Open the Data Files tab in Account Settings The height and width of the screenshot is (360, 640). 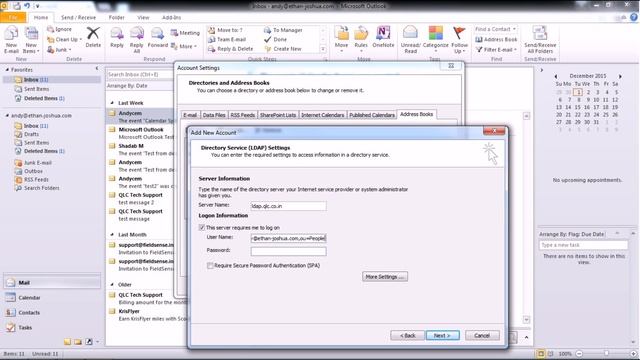[x=214, y=115]
